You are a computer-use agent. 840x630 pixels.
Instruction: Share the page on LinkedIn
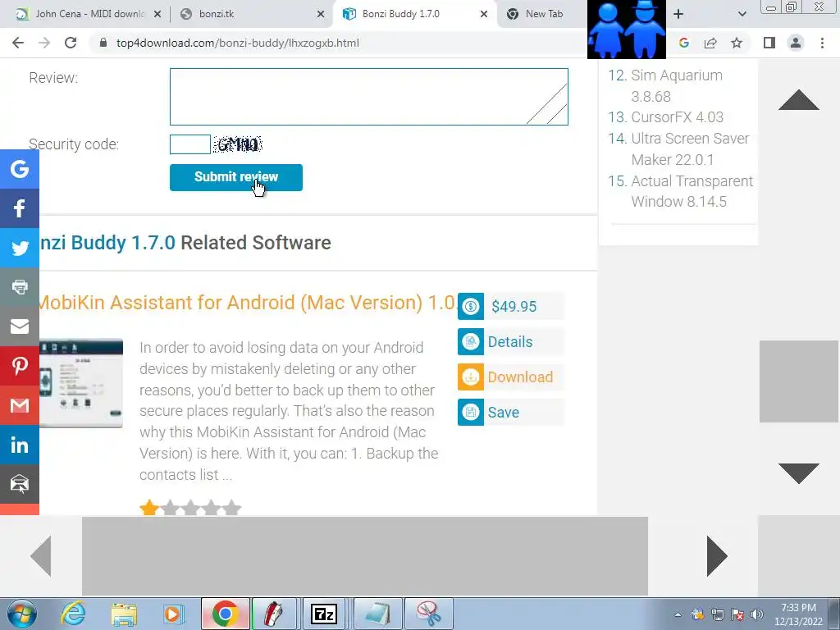tap(20, 445)
